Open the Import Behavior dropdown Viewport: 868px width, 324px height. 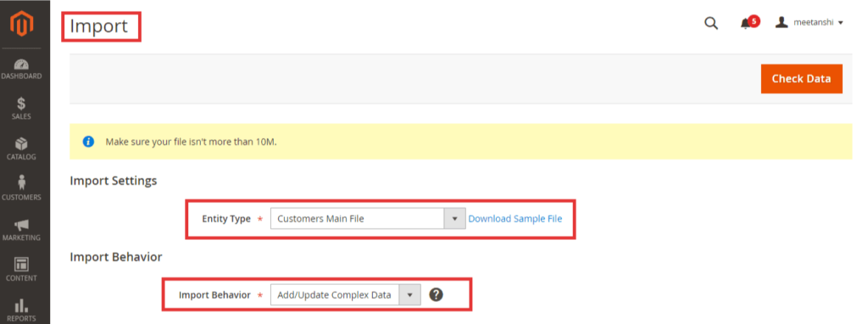click(x=346, y=295)
